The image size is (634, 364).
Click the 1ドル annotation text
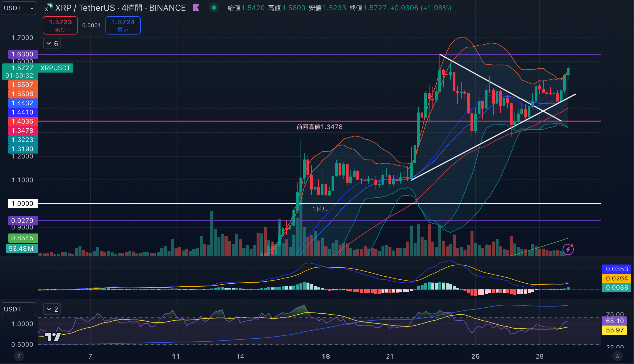tap(320, 209)
